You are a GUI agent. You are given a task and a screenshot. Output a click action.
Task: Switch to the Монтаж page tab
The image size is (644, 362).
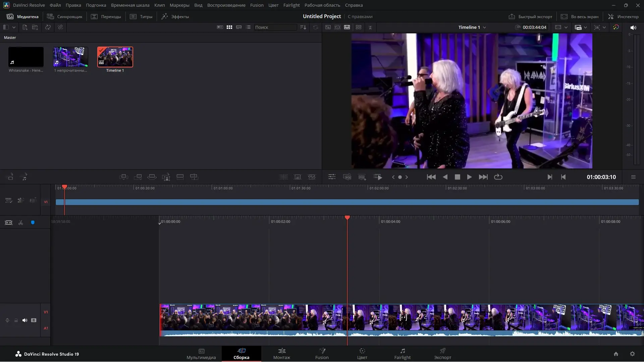pos(281,354)
